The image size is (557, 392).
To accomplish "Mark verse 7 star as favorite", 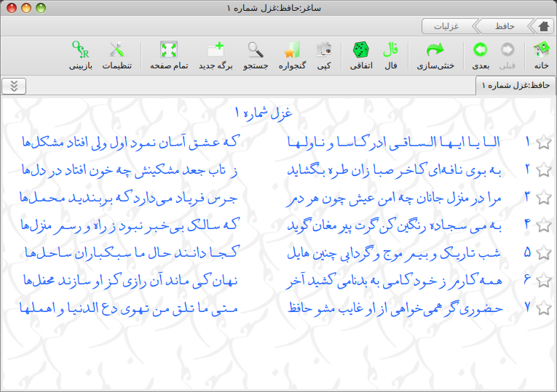I will click(x=543, y=308).
